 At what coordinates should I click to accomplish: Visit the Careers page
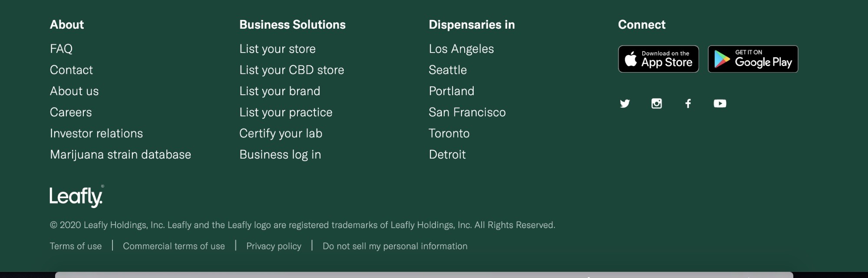(x=71, y=112)
